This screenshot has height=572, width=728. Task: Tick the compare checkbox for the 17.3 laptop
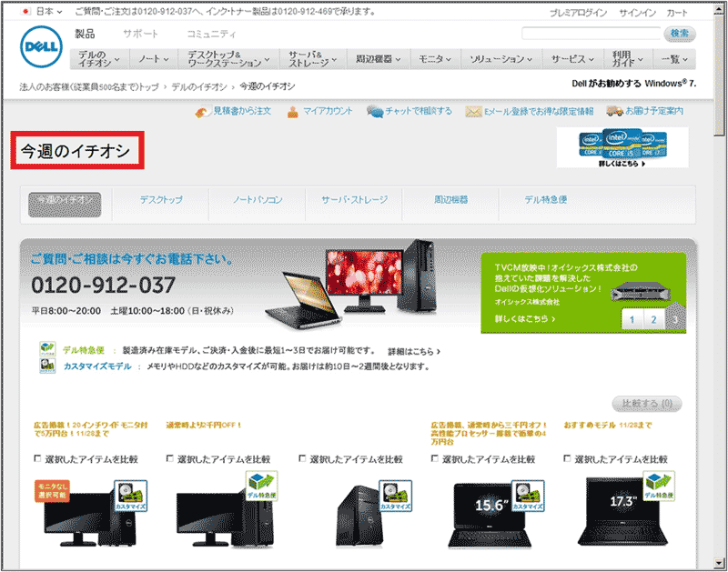point(567,458)
